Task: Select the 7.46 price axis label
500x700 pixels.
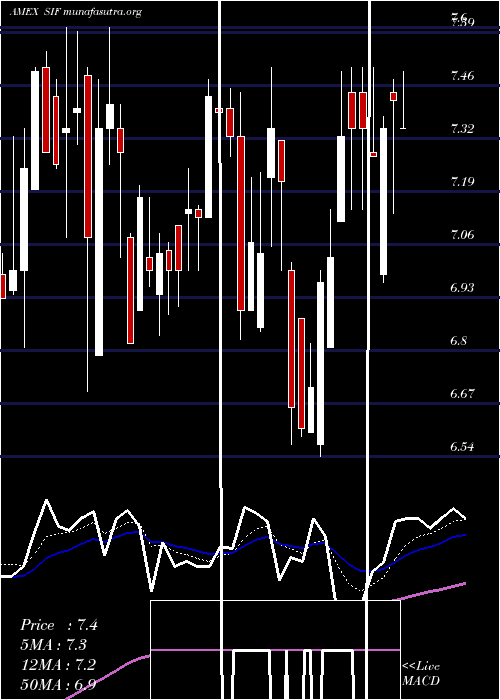Action: 462,76
